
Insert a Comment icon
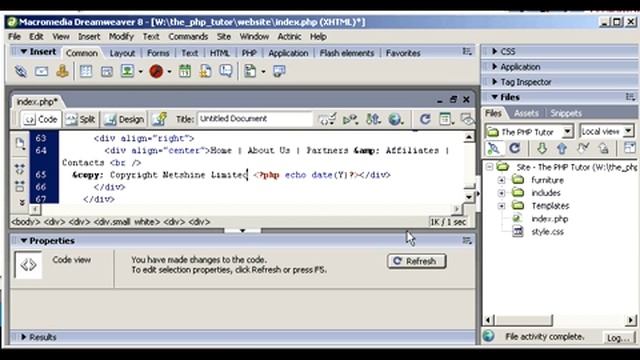(x=226, y=71)
